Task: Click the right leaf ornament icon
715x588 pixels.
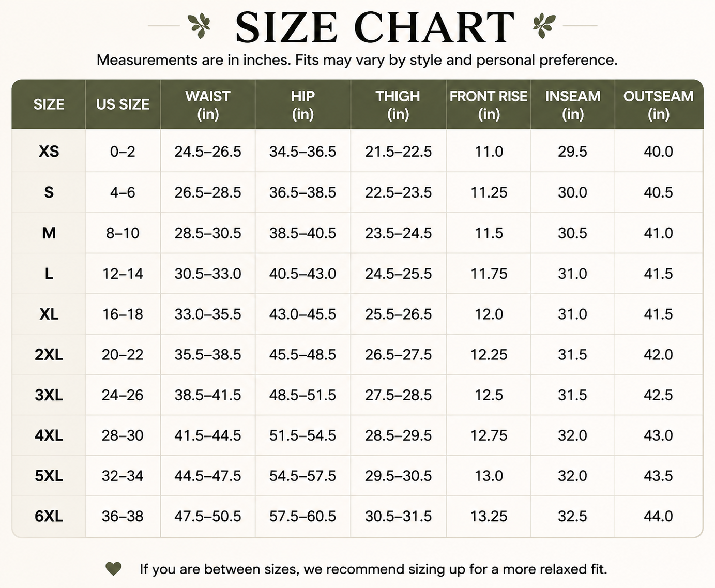Action: (544, 26)
